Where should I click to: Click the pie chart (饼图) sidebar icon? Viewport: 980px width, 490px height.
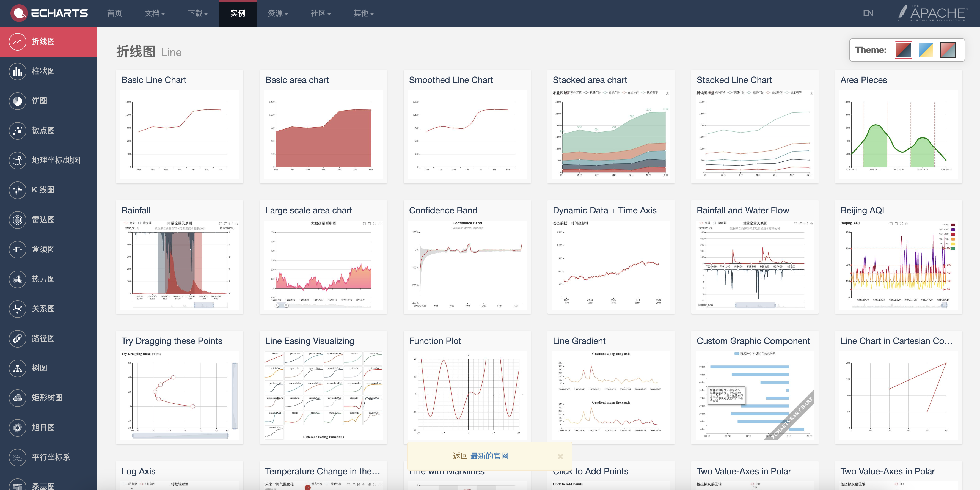(18, 101)
